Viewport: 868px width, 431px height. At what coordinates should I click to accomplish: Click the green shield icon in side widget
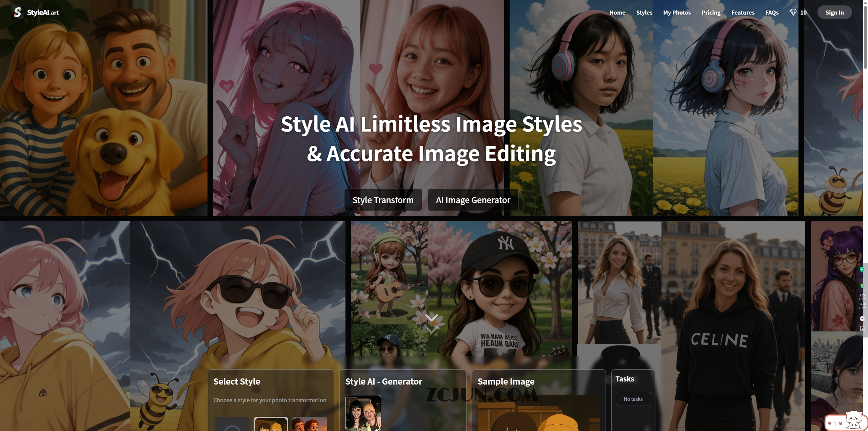point(862,270)
